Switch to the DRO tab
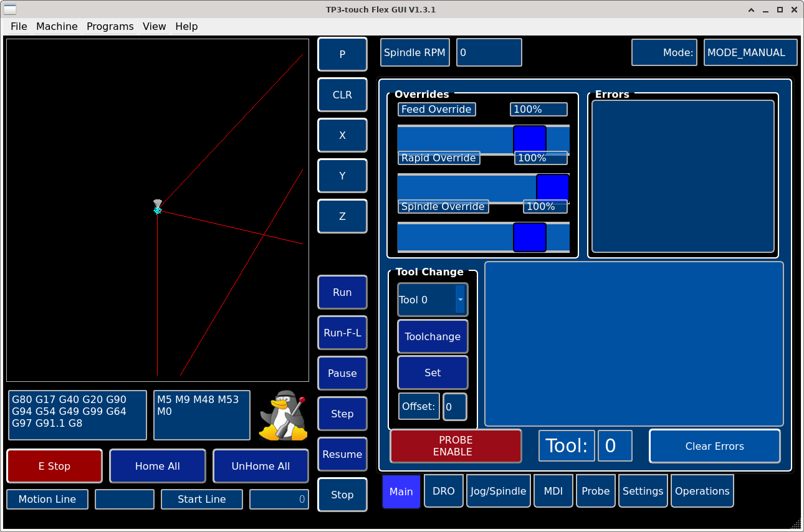Screen dimensions: 804x532 [443, 491]
